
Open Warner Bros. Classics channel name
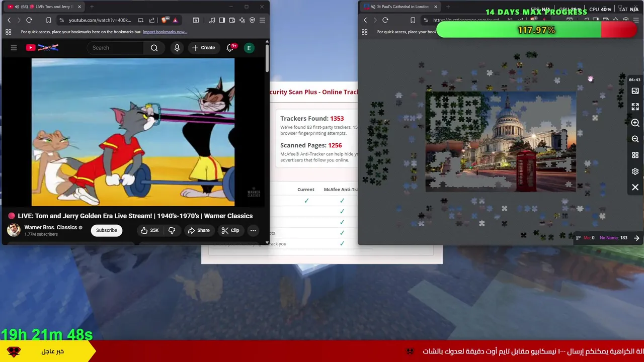coord(50,227)
